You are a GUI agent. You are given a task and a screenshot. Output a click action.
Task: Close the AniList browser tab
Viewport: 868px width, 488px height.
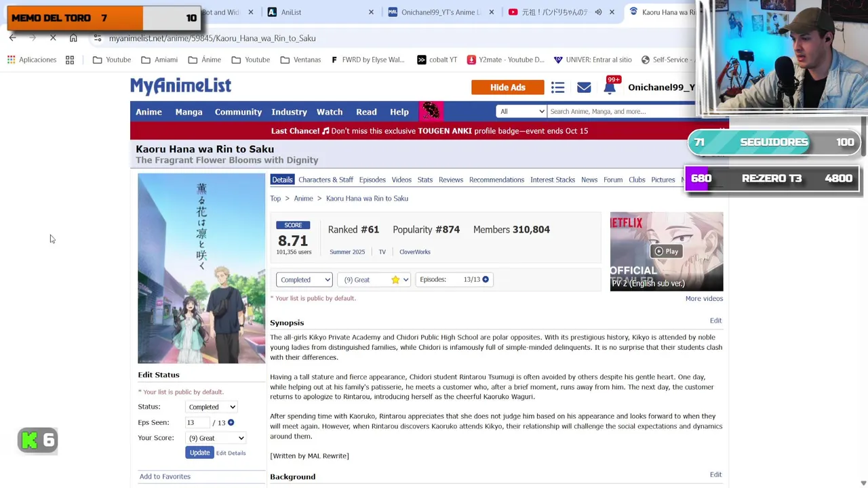tap(371, 12)
